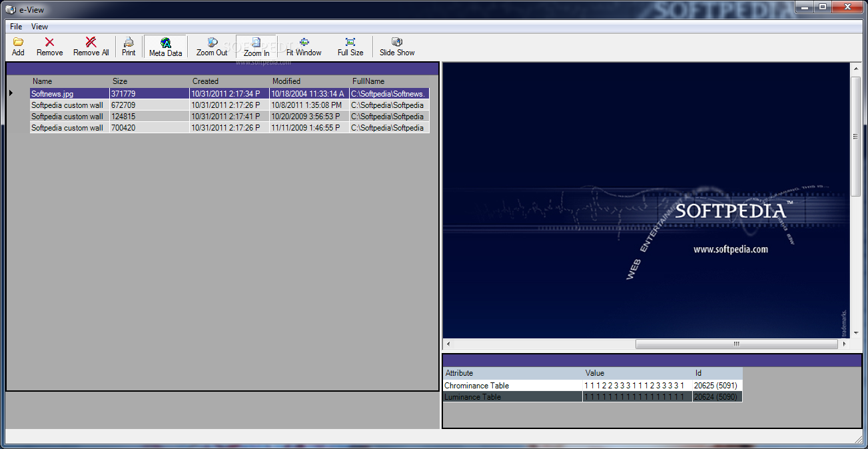Click the Id value 20624 (5090)
The height and width of the screenshot is (449, 868).
pos(717,397)
